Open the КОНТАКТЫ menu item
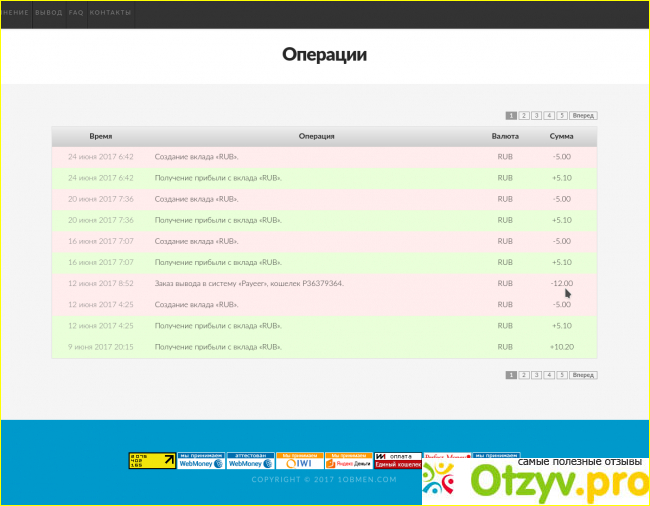Screen dimensions: 650x506 (109, 14)
